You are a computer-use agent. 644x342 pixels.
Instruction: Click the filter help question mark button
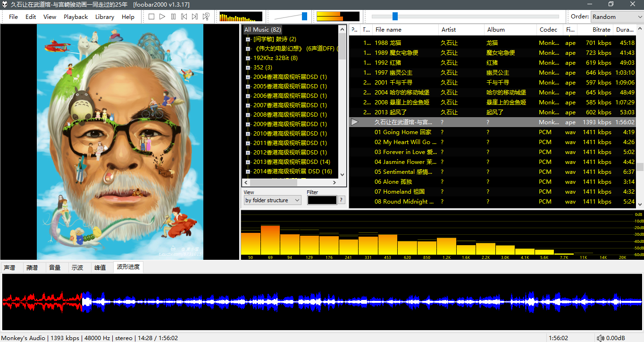(x=342, y=200)
